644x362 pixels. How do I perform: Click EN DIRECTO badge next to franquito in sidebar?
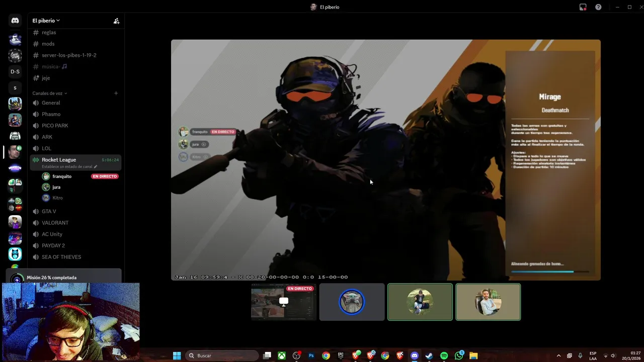[x=105, y=176]
